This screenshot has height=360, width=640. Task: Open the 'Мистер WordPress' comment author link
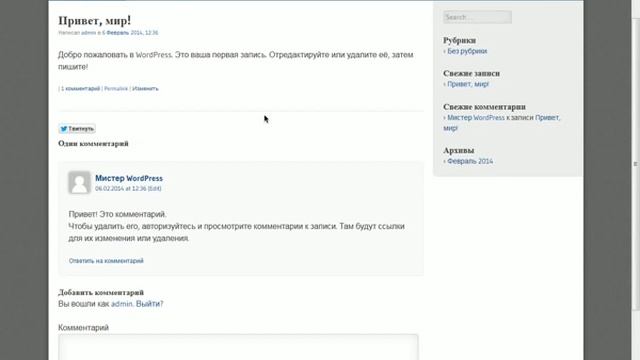(129, 178)
